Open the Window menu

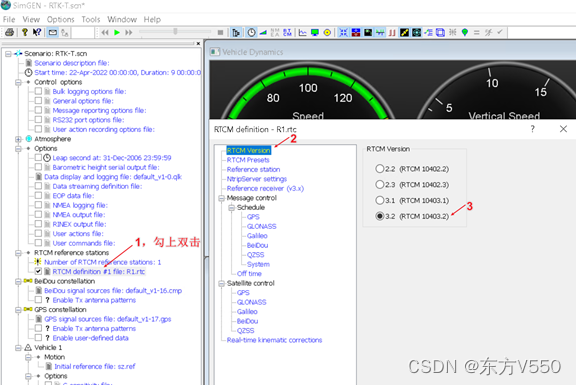click(122, 19)
